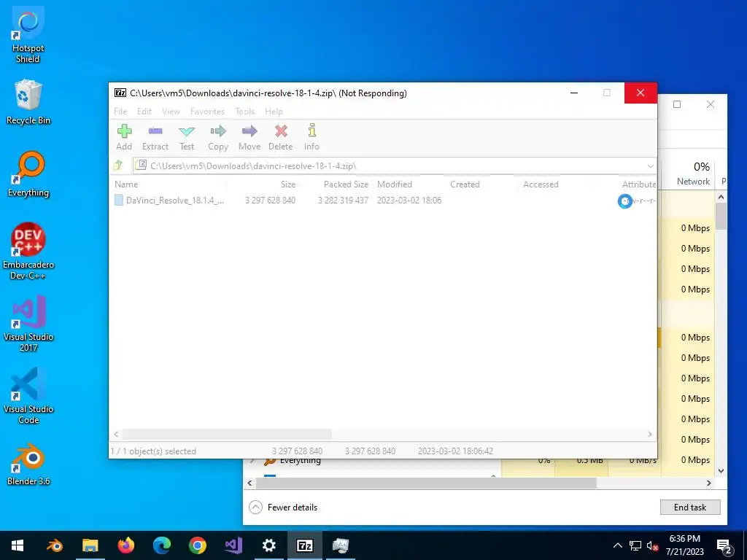
Task: Click Task Manager horizontal scroll right arrow
Action: pyautogui.click(x=709, y=483)
